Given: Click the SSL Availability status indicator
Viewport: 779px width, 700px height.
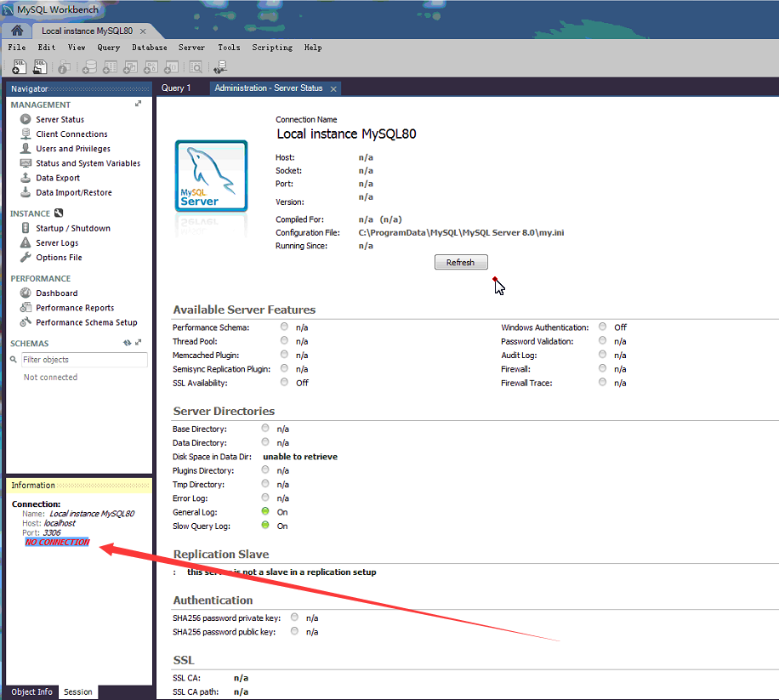Looking at the screenshot, I should pos(284,382).
